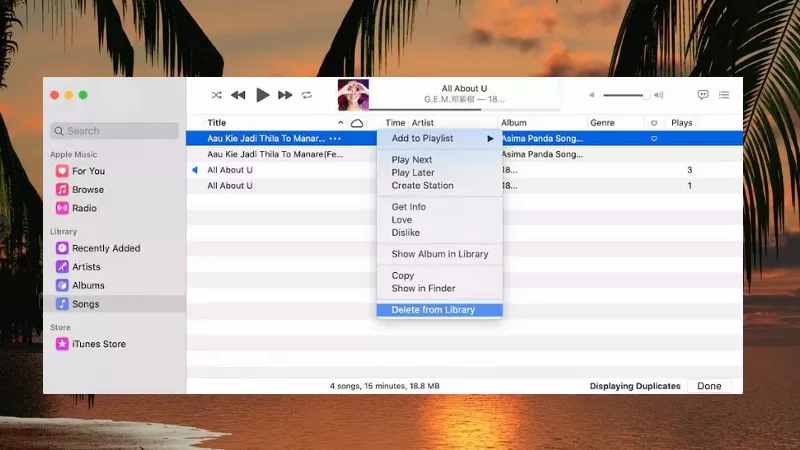Image resolution: width=800 pixels, height=450 pixels.
Task: Open the For You section
Action: [88, 171]
